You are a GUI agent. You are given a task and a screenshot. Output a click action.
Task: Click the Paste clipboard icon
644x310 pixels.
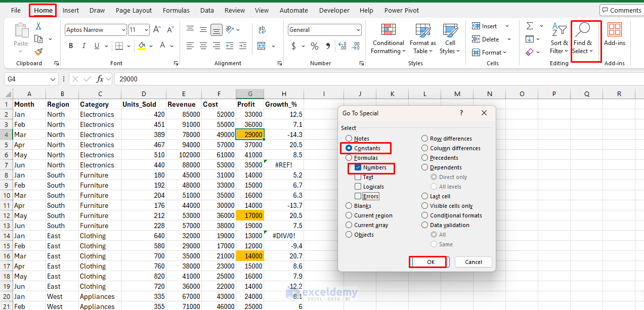(21, 30)
